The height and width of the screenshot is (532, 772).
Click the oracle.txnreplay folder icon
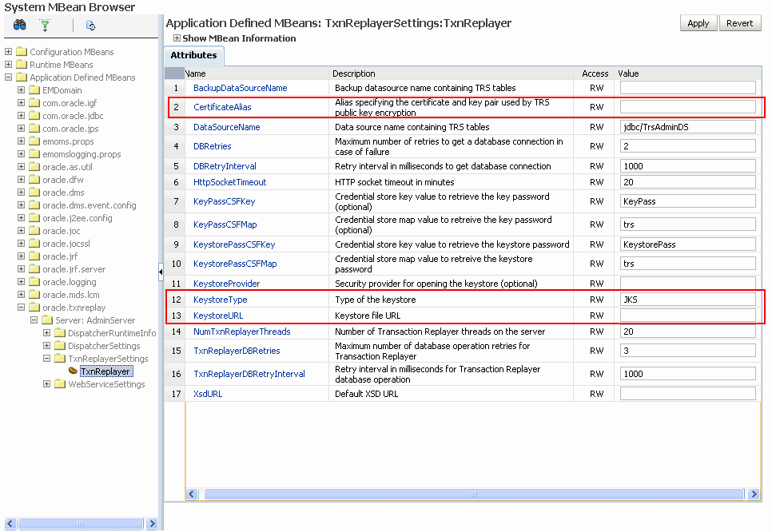[x=34, y=307]
